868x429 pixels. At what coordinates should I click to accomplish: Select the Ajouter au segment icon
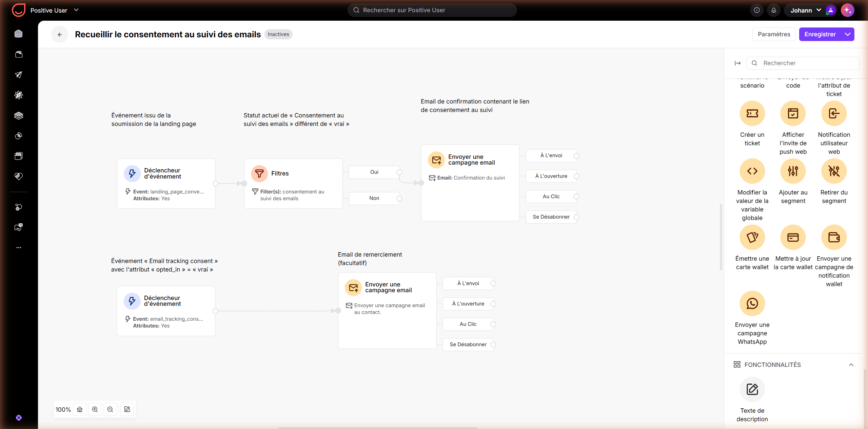click(793, 171)
